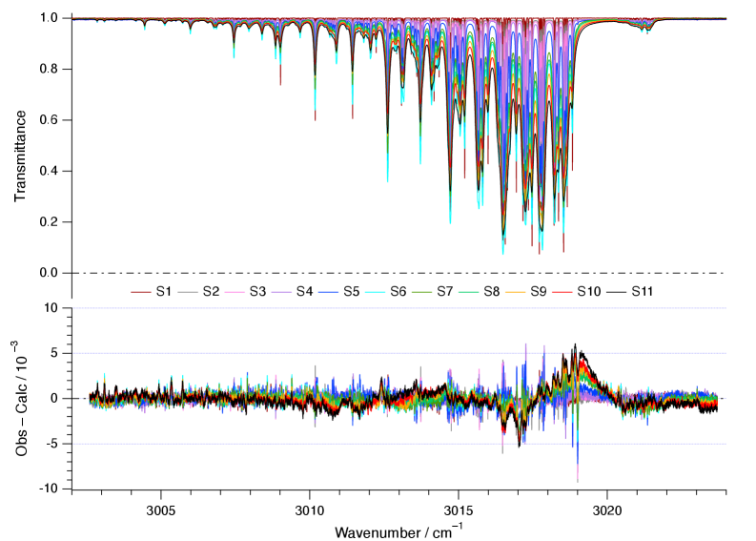Click the dark red S1 line swatch

coord(141,292)
